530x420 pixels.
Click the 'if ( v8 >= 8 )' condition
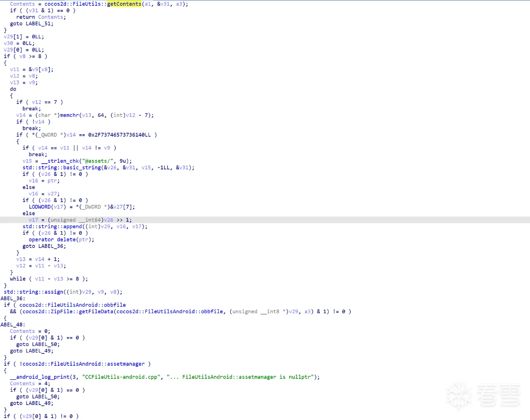[26, 56]
